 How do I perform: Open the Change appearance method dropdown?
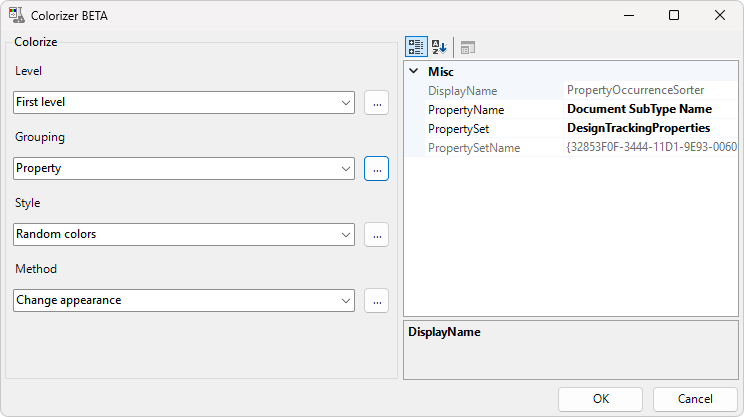pos(184,300)
